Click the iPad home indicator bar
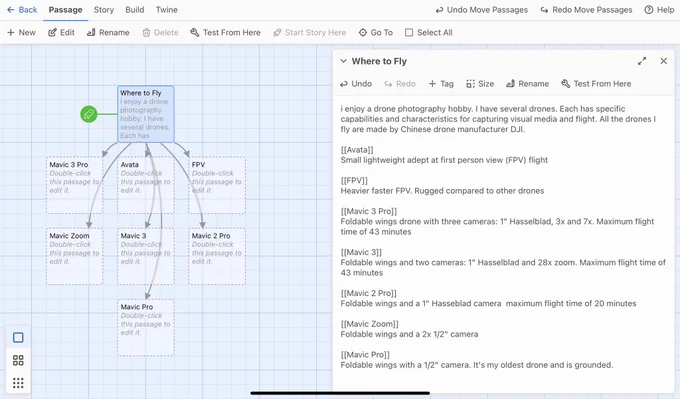Image resolution: width=680 pixels, height=399 pixels. [x=340, y=393]
